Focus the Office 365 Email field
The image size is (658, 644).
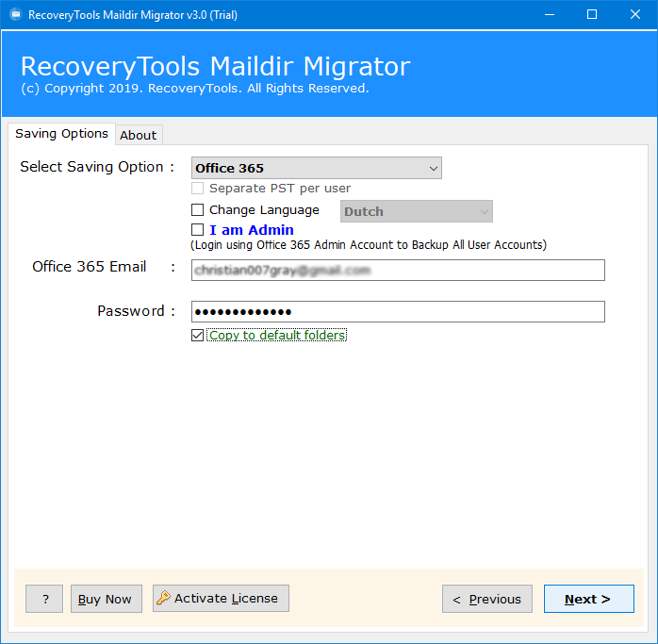tap(398, 270)
